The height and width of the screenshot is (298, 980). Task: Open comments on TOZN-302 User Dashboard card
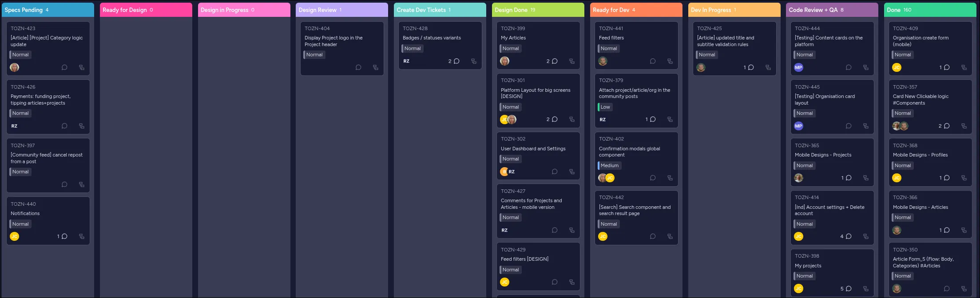pyautogui.click(x=555, y=172)
